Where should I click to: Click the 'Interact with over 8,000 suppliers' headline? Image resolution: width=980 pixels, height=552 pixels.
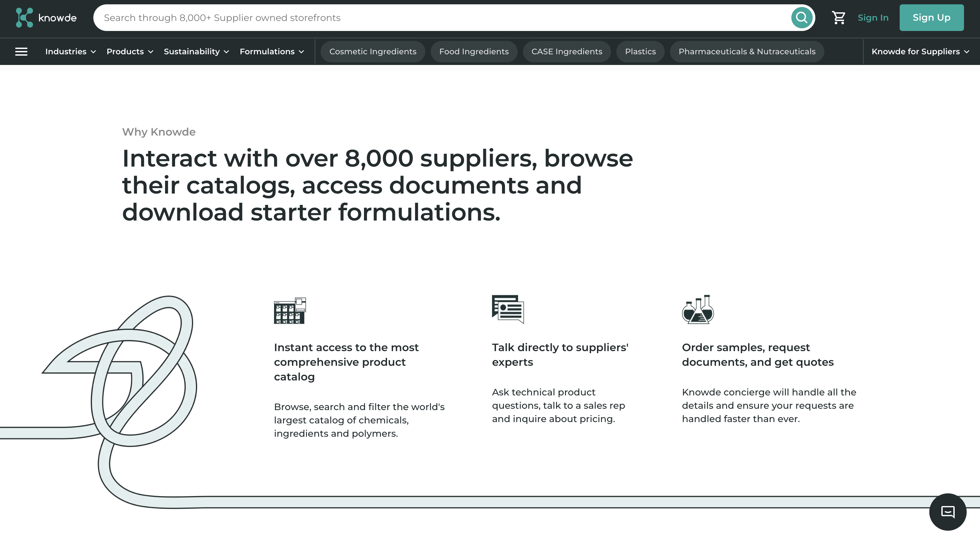click(x=377, y=185)
